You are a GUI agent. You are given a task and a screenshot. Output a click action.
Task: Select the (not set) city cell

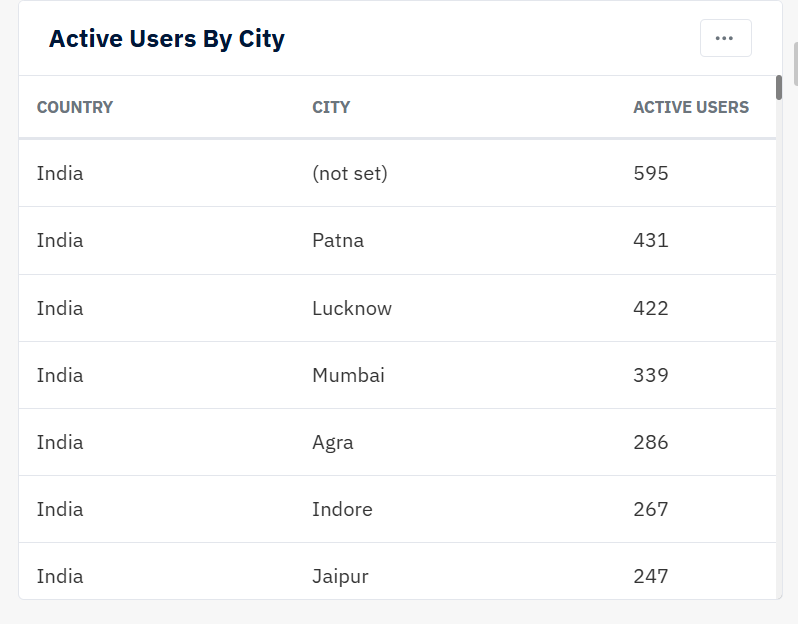pos(350,174)
